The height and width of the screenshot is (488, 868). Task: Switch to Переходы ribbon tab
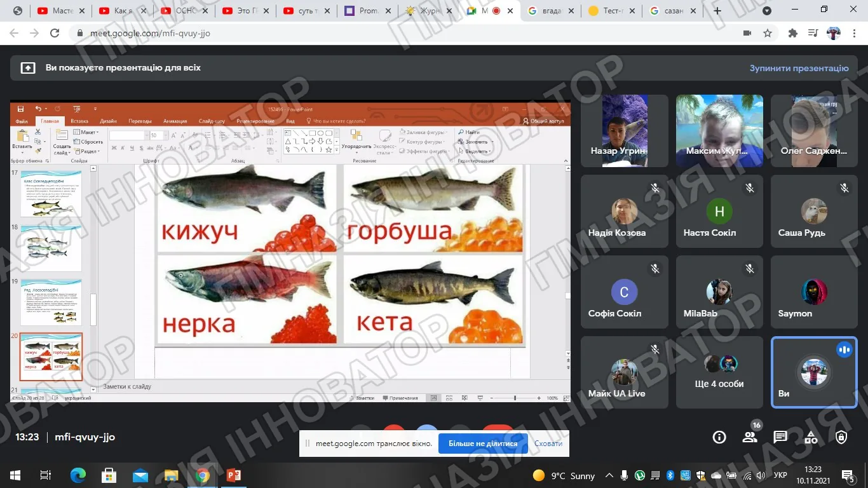[x=140, y=121]
